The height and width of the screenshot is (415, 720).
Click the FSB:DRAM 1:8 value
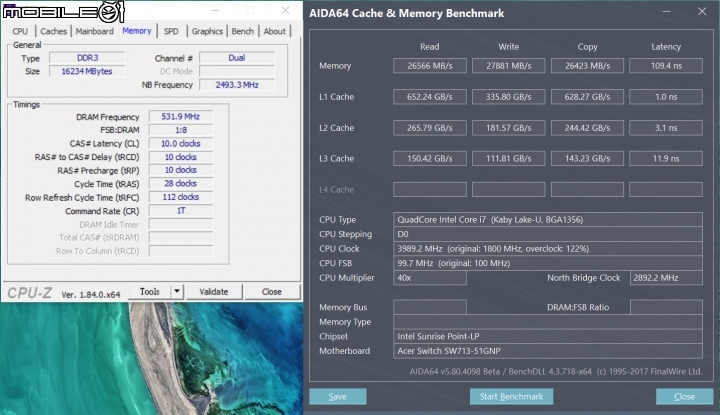pyautogui.click(x=181, y=130)
